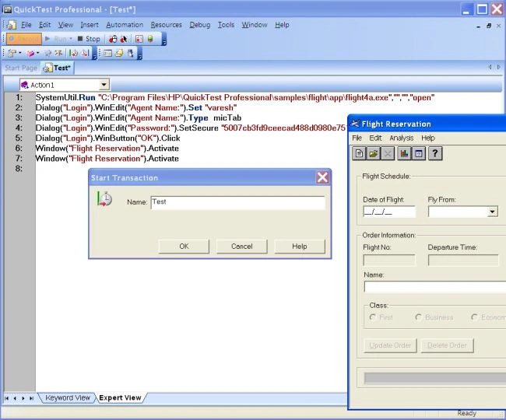506x420 pixels.
Task: Open Flight Reservation Analysis menu
Action: tap(402, 138)
